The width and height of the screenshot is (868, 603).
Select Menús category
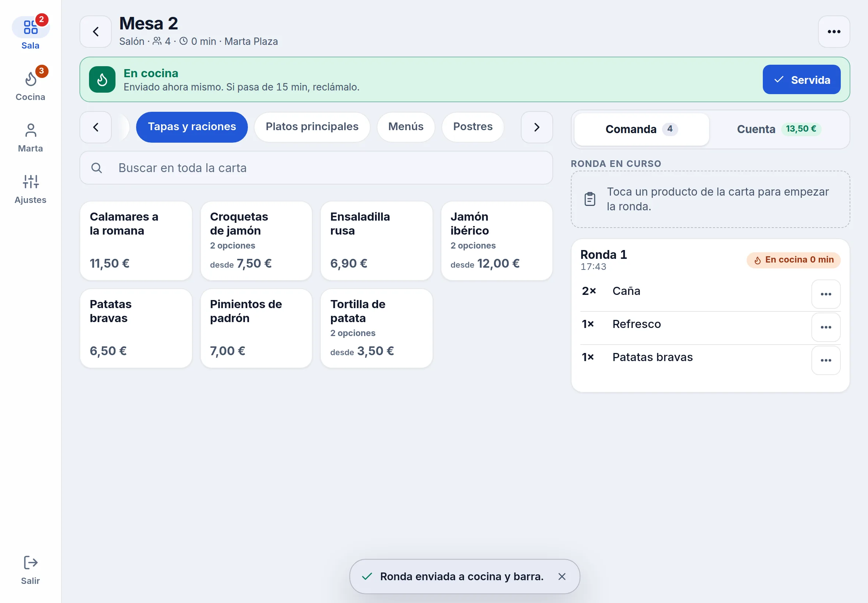tap(405, 127)
